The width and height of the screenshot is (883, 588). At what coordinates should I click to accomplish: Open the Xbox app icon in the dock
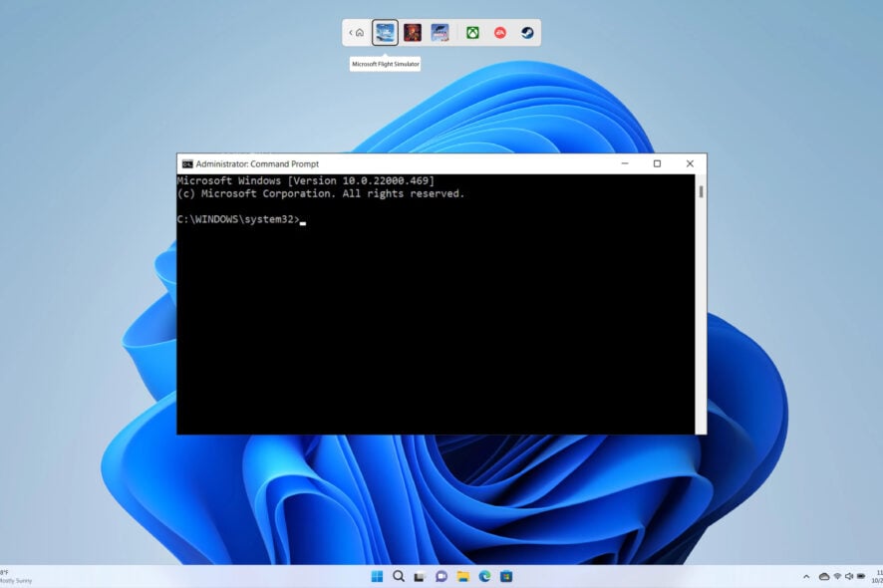tap(470, 32)
